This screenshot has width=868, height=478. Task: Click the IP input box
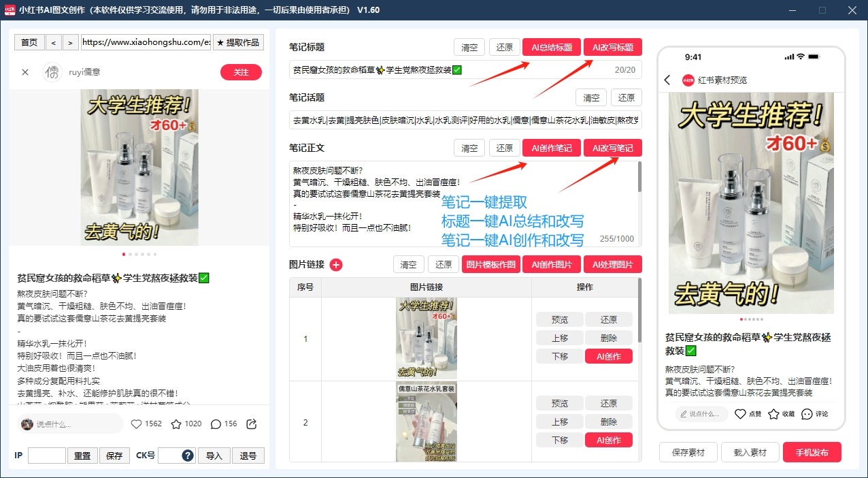(47, 456)
